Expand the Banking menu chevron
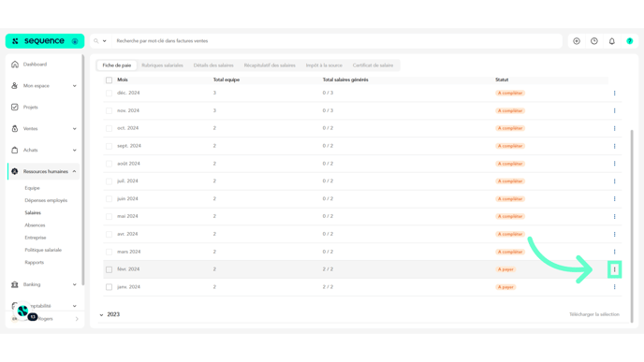644x362 pixels. (x=74, y=284)
